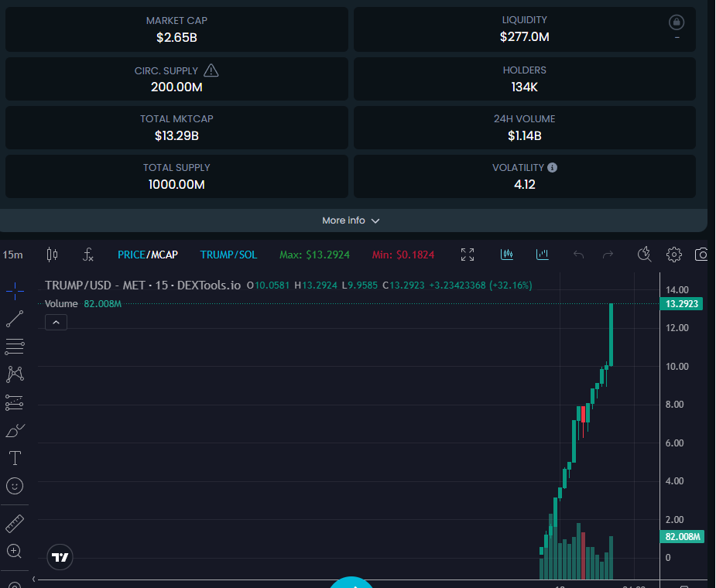716x588 pixels.
Task: Toggle the candle trades markers icon
Action: point(507,255)
